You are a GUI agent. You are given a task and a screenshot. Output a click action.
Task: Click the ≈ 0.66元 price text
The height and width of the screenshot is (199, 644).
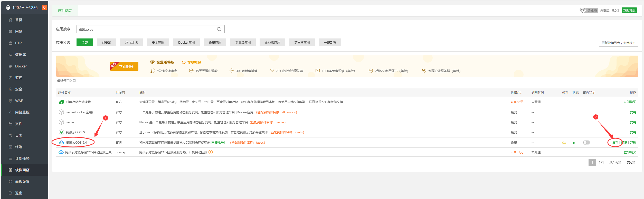517,102
